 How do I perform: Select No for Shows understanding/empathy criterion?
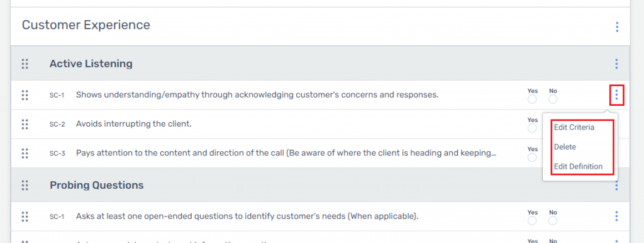click(x=553, y=99)
